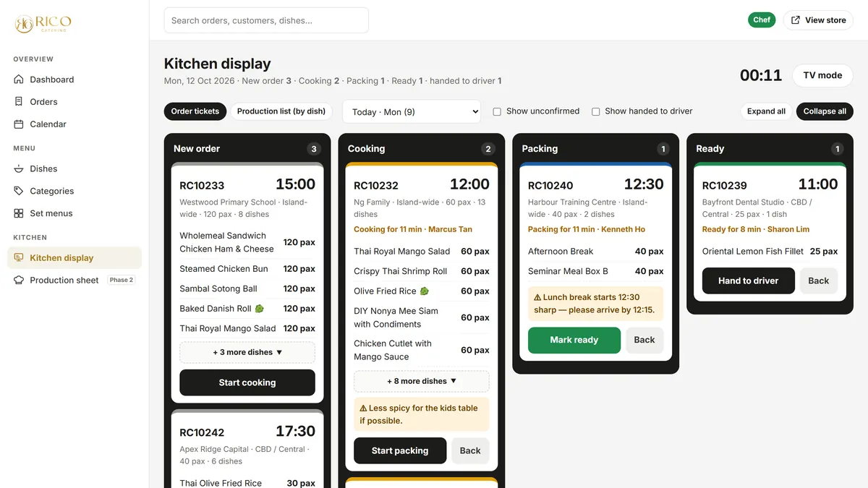
Task: Click order number RC10233
Action: click(202, 186)
